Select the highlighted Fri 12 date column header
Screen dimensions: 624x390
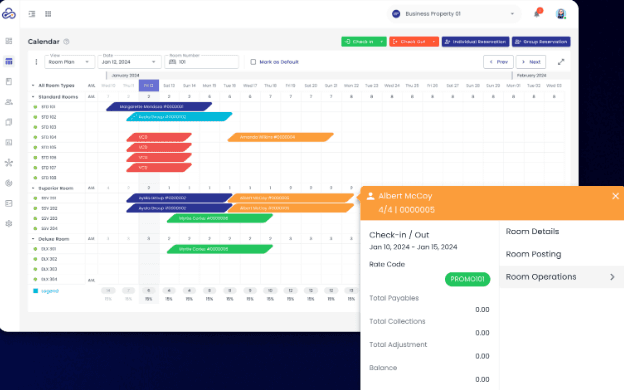click(148, 85)
